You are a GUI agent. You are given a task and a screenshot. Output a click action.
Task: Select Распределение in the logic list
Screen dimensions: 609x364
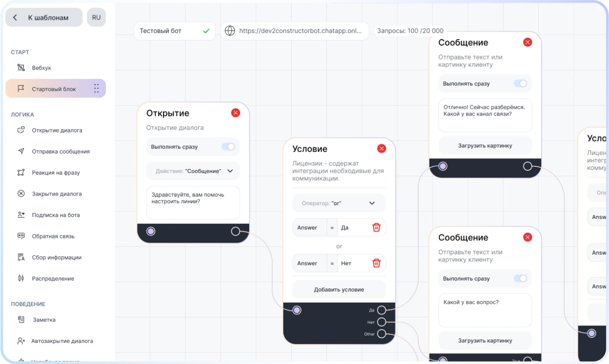[x=53, y=279]
